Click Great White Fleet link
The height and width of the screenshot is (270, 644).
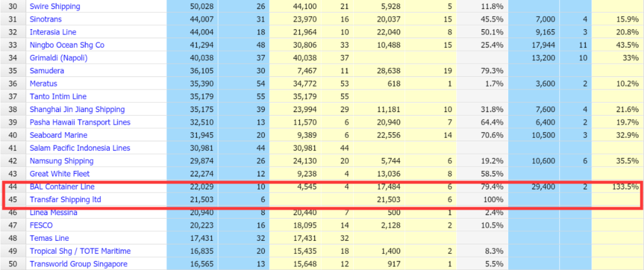point(60,174)
